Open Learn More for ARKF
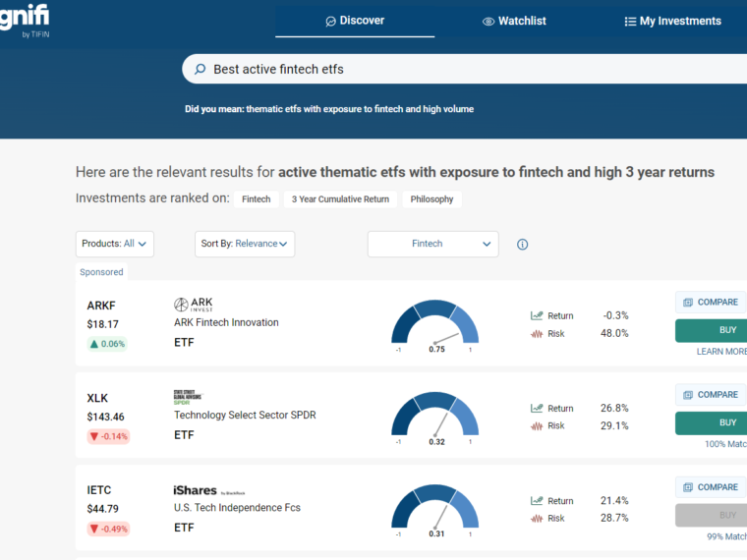 [x=721, y=352]
